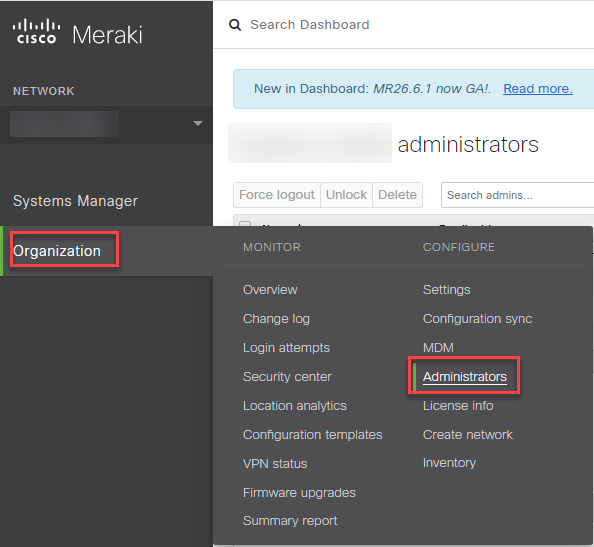Select Organization in the sidebar

tap(57, 251)
